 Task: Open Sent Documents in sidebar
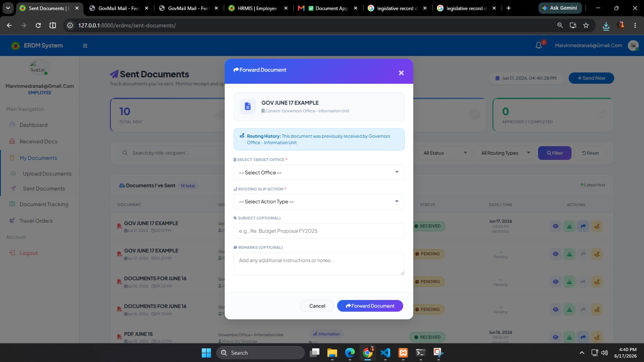(x=43, y=188)
